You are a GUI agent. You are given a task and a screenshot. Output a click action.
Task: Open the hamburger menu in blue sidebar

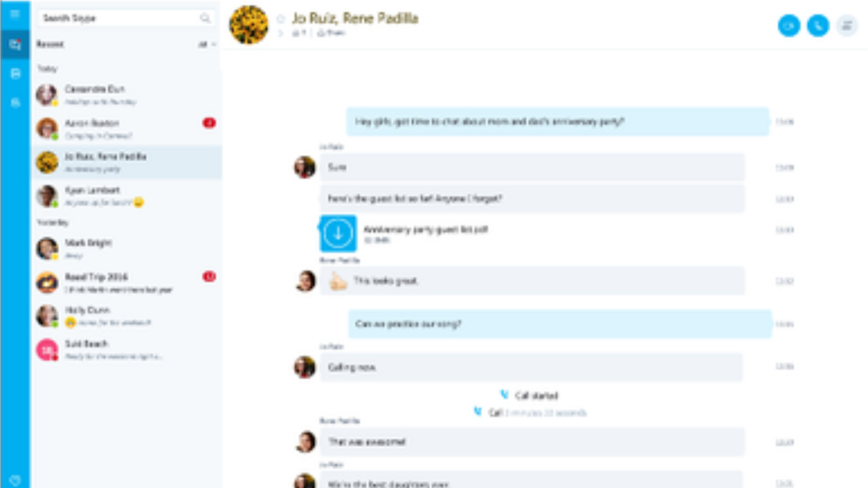pos(15,14)
